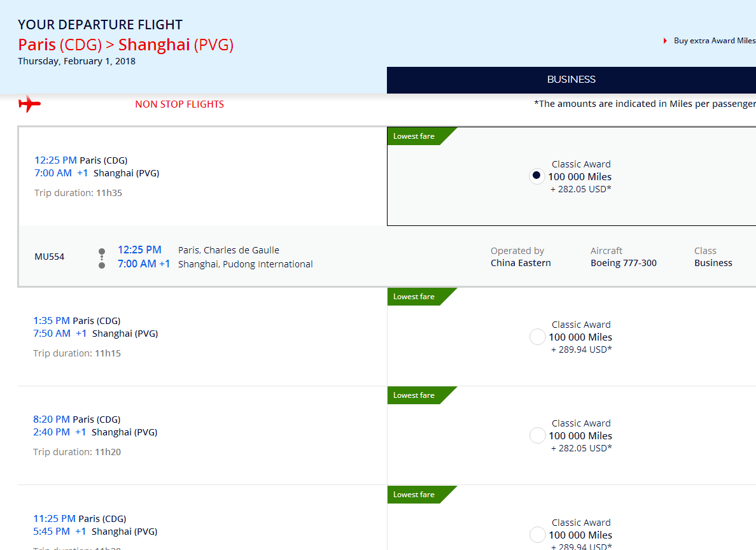Click the MU554 flight segment dots icon

102,258
